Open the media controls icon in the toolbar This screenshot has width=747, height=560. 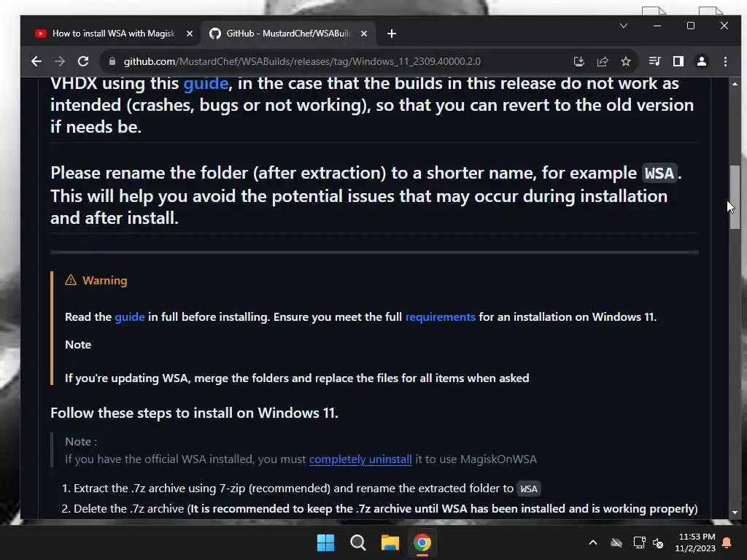coord(654,61)
